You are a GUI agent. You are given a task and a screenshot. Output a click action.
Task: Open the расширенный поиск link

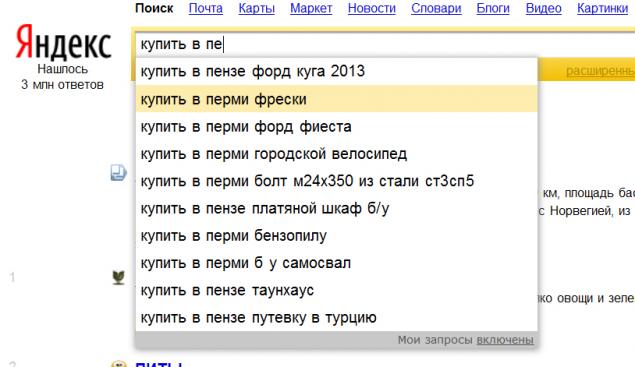pyautogui.click(x=600, y=71)
